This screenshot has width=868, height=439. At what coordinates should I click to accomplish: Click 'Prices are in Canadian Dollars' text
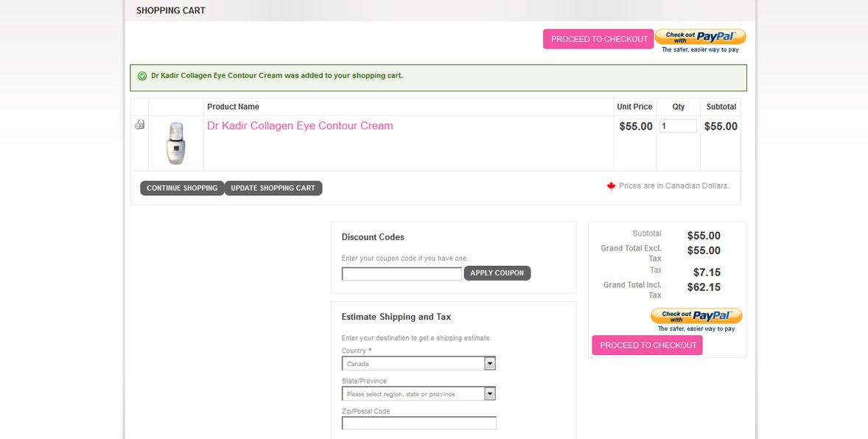[673, 186]
